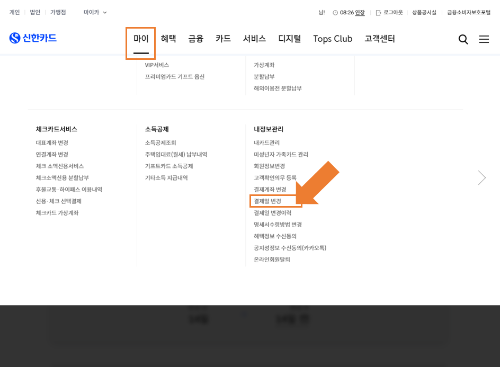Select 연결계좌 변경 menu link
This screenshot has width=500, height=367.
point(52,154)
